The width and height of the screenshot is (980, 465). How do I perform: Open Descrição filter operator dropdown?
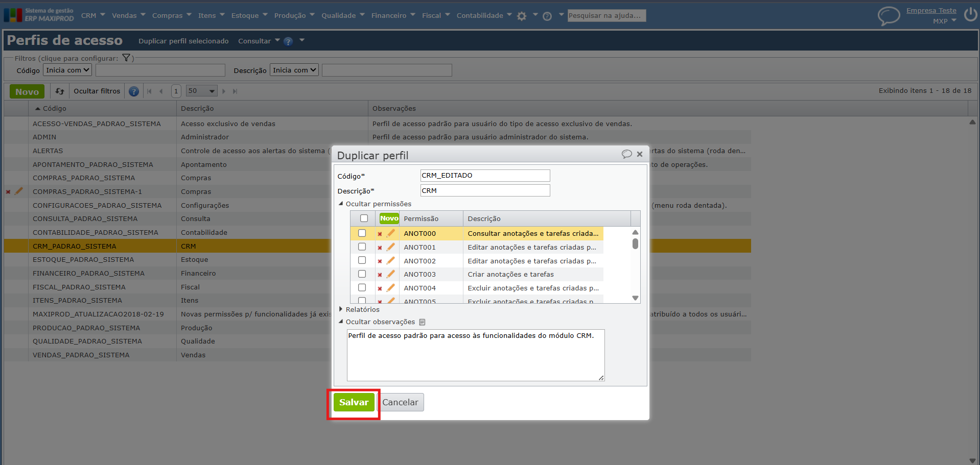294,70
